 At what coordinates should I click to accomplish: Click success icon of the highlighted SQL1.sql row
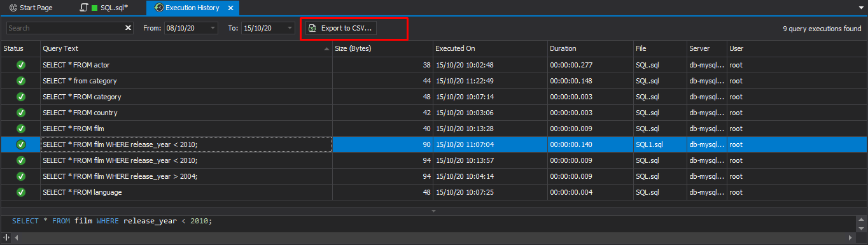(20, 144)
